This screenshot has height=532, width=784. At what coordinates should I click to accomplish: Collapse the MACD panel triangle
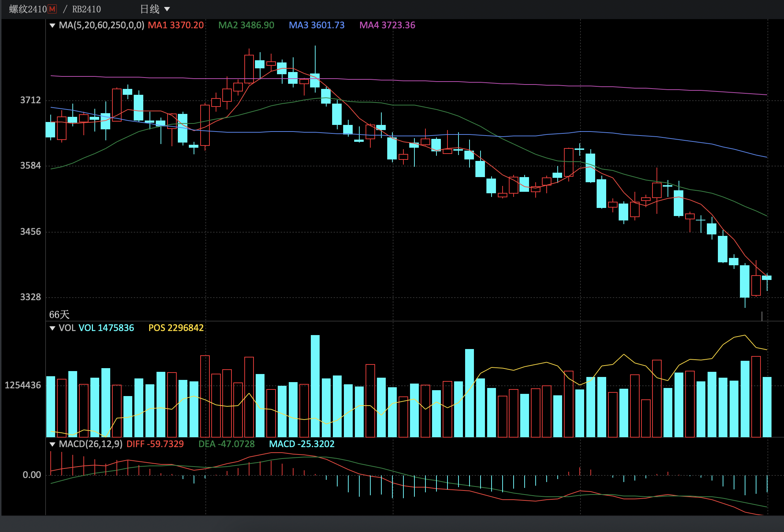tap(52, 444)
